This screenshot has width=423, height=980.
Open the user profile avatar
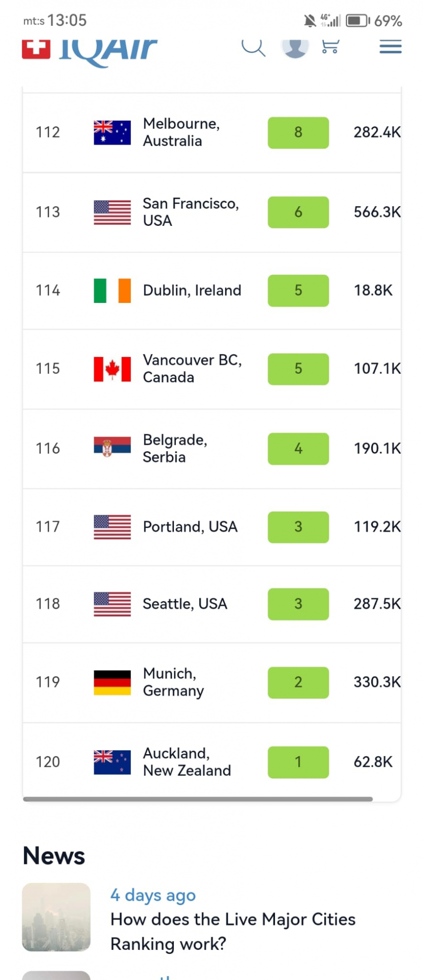[x=295, y=47]
